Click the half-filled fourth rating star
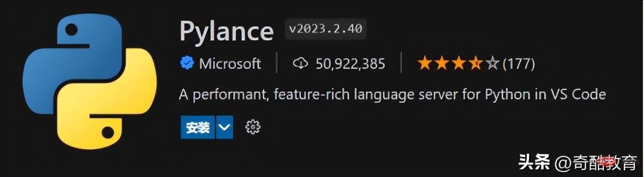The width and height of the screenshot is (644, 177). coord(475,63)
